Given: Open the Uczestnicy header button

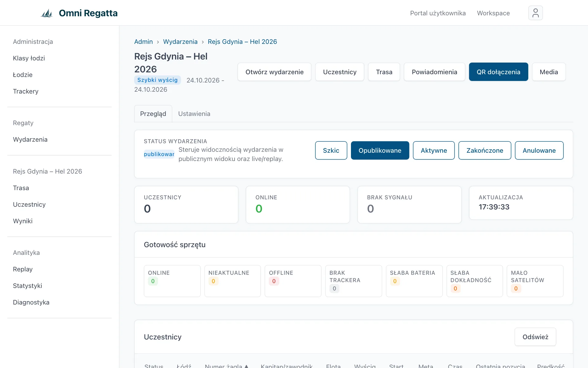Looking at the screenshot, I should pos(340,72).
